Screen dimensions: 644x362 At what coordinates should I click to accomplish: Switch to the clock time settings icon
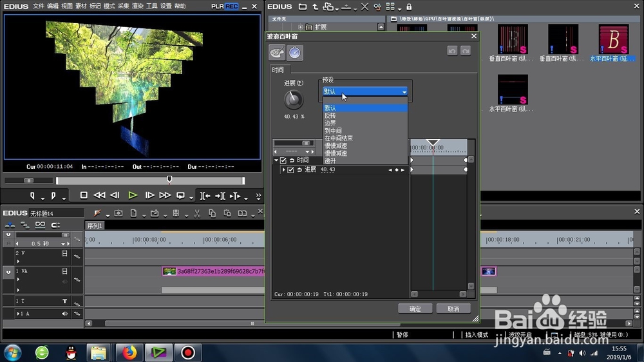pos(294,53)
